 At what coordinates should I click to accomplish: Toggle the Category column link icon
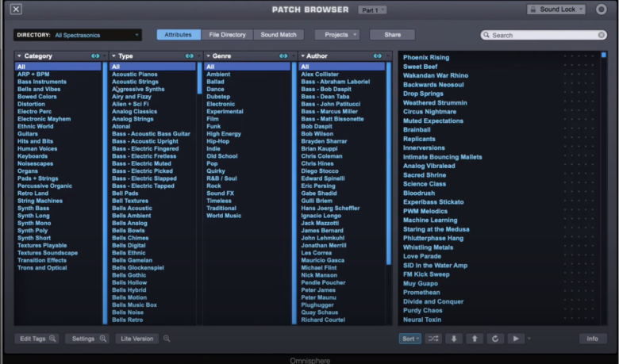95,56
